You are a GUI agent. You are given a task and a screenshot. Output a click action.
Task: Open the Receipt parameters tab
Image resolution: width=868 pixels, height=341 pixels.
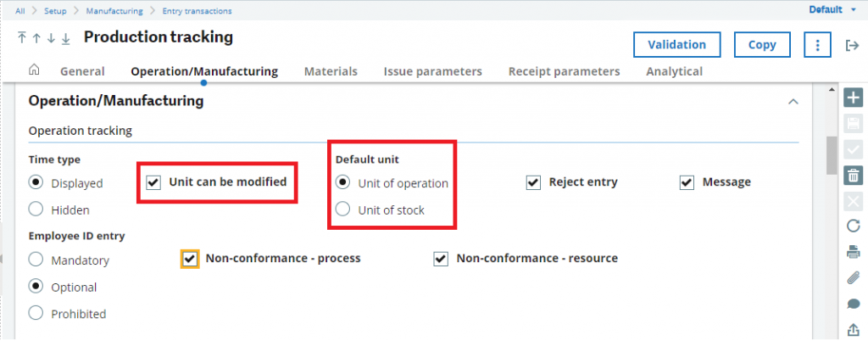point(564,71)
